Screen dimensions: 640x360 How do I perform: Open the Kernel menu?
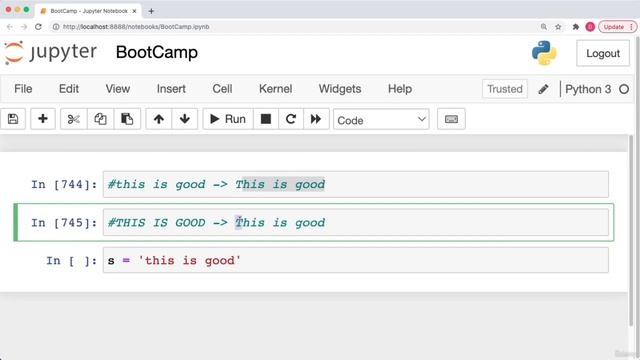(276, 89)
